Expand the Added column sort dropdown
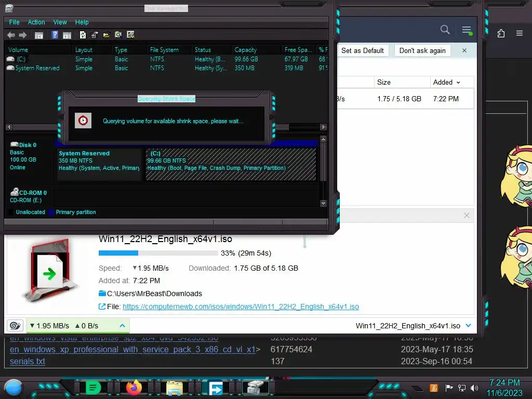 click(x=458, y=83)
